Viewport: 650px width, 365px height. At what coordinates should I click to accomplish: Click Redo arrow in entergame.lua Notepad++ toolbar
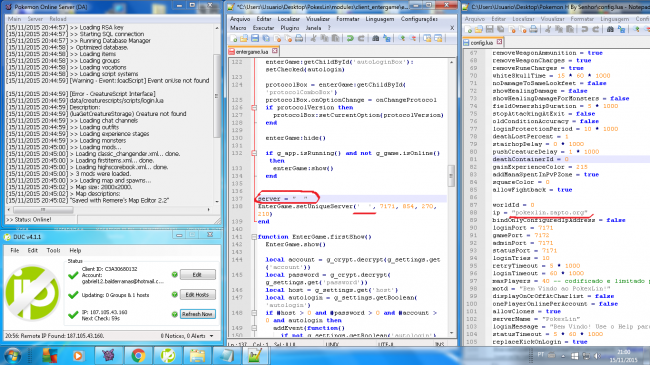tap(361, 39)
